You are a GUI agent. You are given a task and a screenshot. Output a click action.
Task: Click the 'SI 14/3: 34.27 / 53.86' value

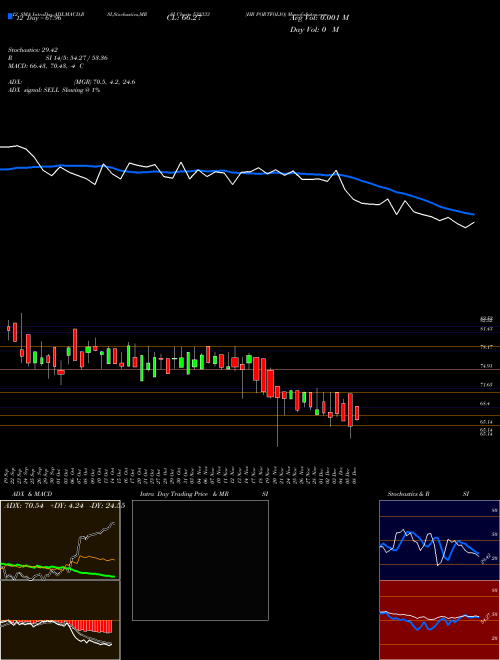pyautogui.click(x=77, y=58)
